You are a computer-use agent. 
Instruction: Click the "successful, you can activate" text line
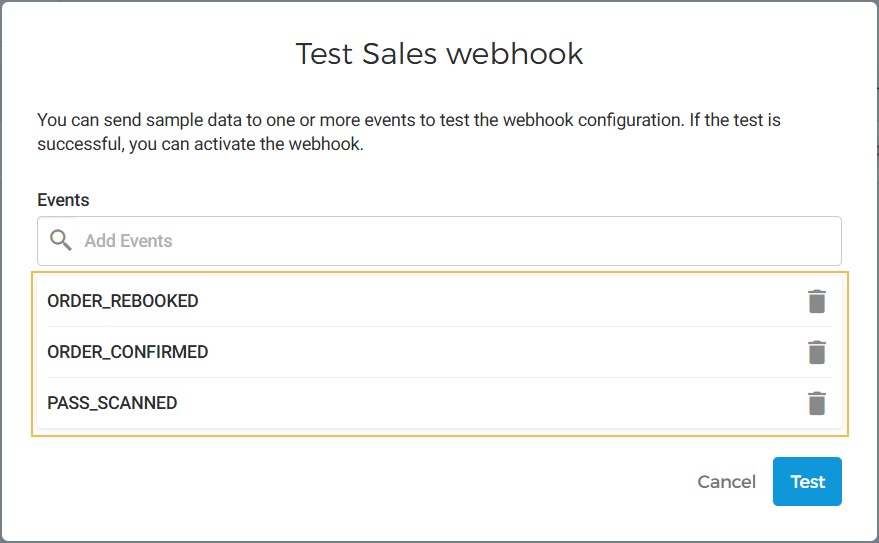[198, 145]
